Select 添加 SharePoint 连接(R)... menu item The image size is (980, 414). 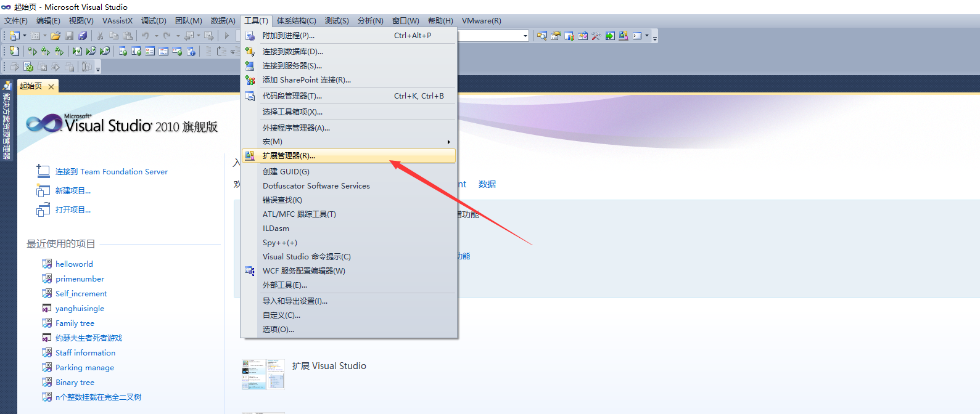349,80
